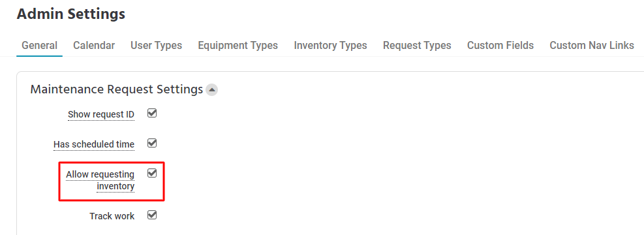Open the User Types tab

tap(156, 45)
